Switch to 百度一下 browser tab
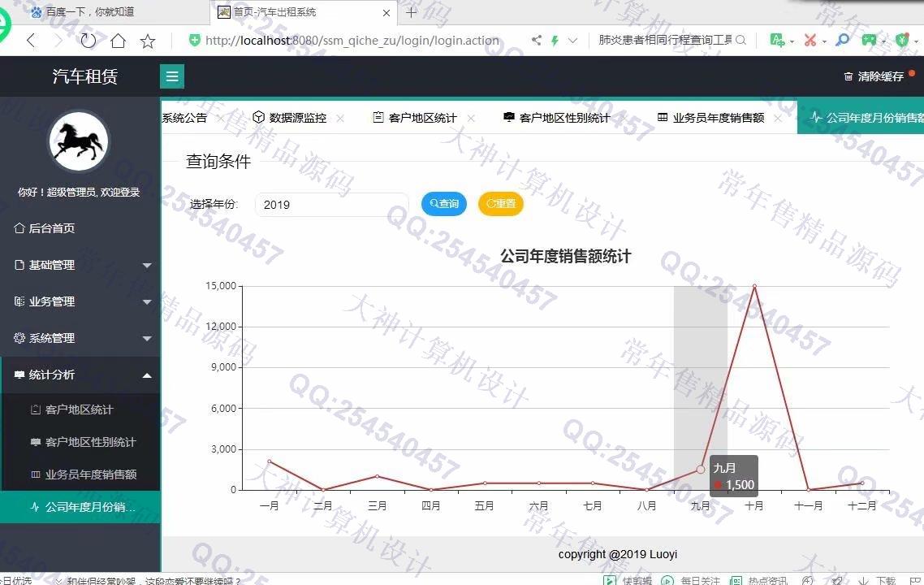The height and width of the screenshot is (585, 924). 89,12
